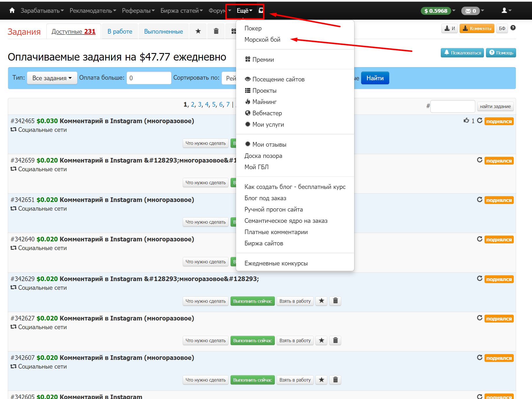Go to page 2 of tasks
The height and width of the screenshot is (399, 532).
click(x=193, y=104)
